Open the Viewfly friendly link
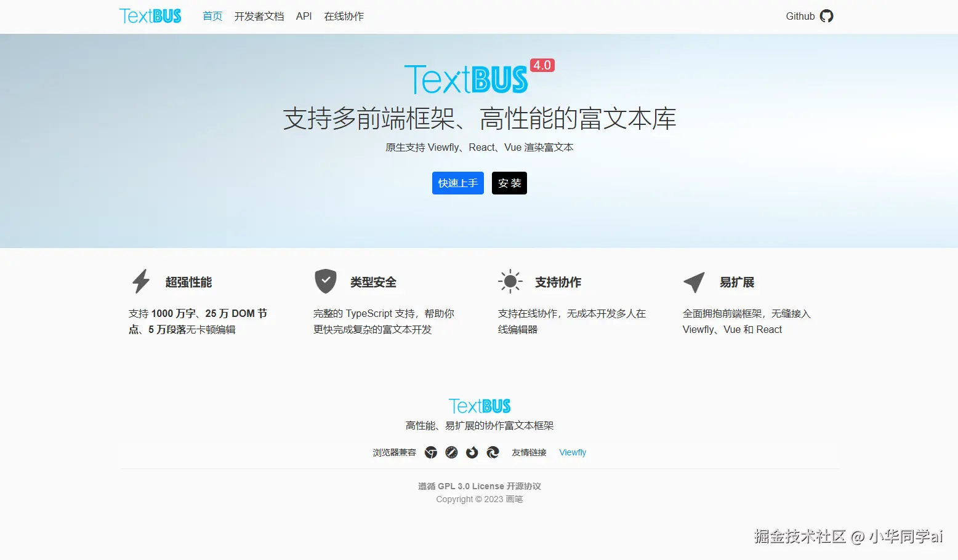The image size is (958, 560). coord(573,452)
